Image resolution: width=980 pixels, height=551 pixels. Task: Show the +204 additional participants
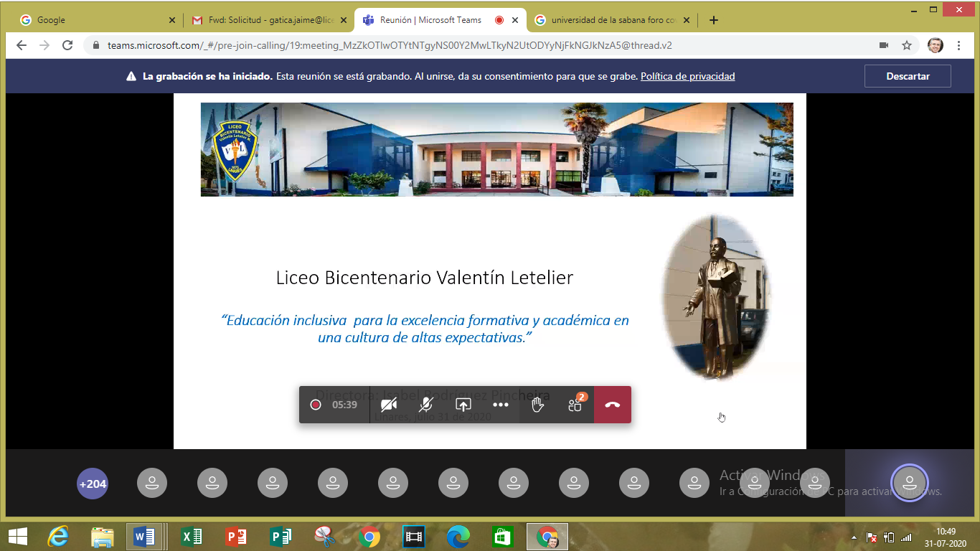coord(93,484)
